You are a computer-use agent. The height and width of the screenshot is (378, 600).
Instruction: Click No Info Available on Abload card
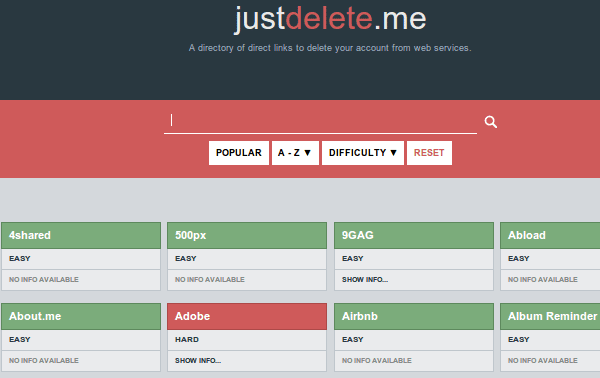543,280
